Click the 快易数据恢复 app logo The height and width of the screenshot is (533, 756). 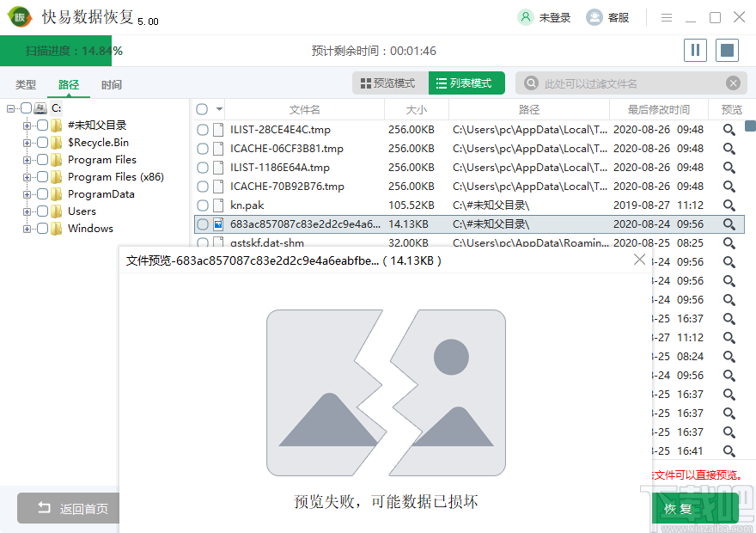coord(20,17)
